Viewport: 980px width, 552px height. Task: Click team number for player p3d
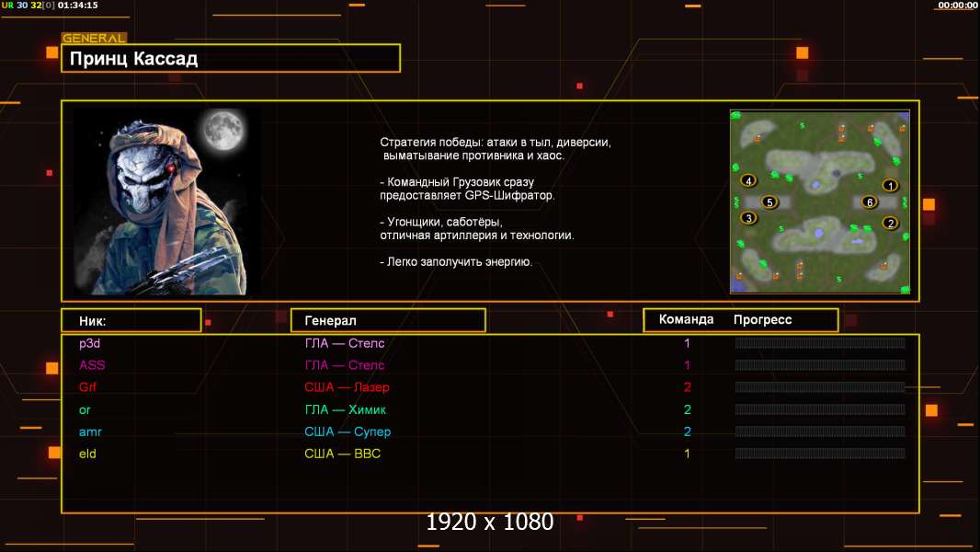pyautogui.click(x=687, y=343)
